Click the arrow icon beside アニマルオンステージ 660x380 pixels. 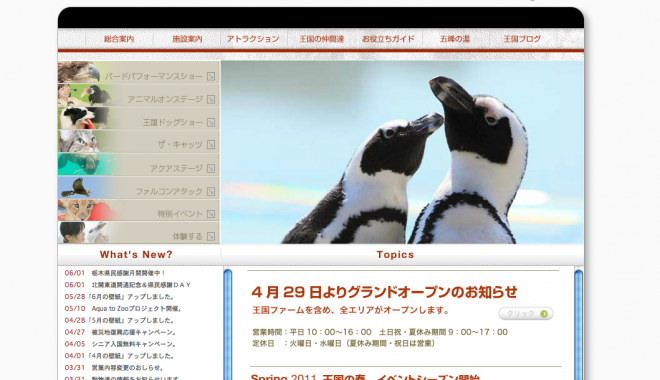[211, 99]
